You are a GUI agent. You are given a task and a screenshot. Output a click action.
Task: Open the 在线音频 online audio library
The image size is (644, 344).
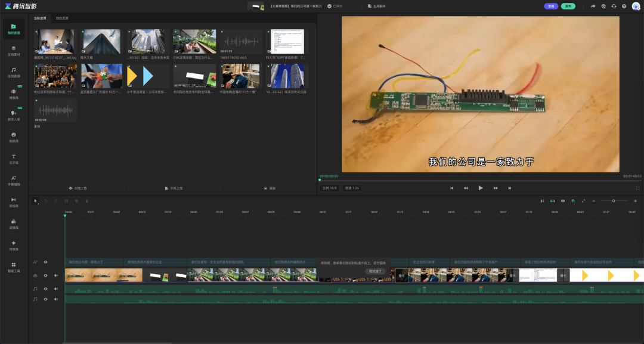(13, 72)
